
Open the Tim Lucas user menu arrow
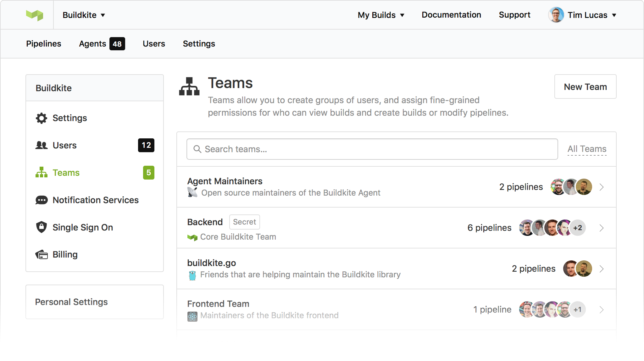[614, 15]
